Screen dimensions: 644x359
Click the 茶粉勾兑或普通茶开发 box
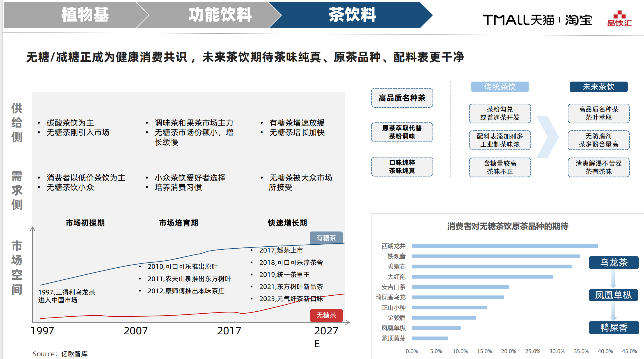[500, 113]
